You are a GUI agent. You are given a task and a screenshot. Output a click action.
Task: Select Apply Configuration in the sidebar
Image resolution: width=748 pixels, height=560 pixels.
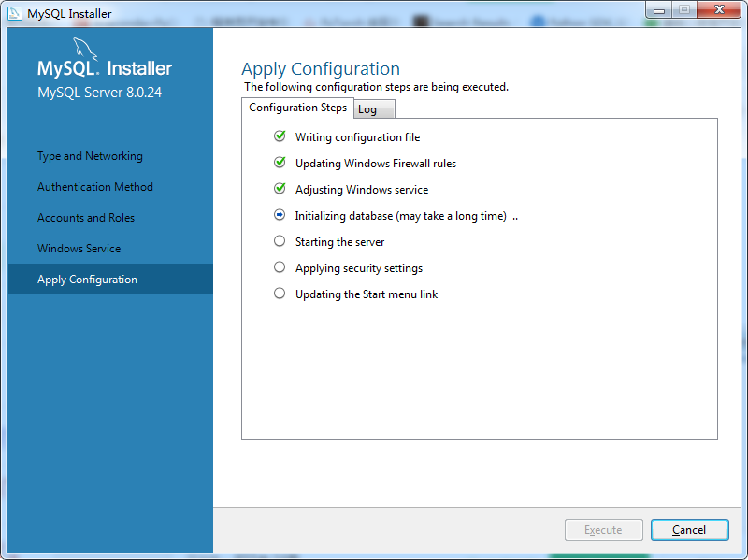click(110, 279)
